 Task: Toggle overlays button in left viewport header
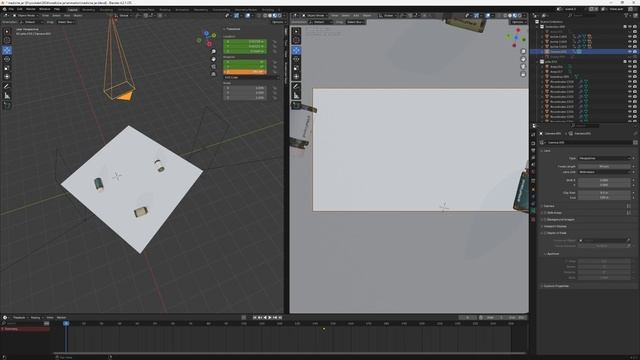click(247, 16)
